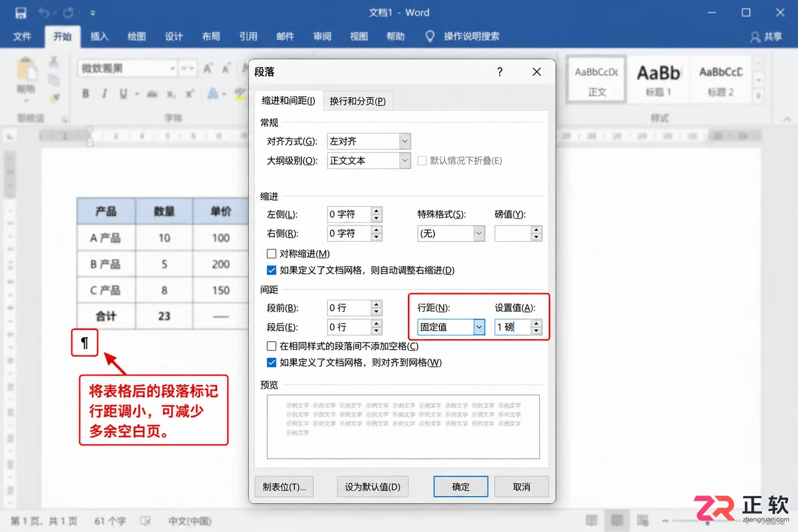Close the Paragraph dialog with X
The height and width of the screenshot is (532, 798).
coord(536,71)
